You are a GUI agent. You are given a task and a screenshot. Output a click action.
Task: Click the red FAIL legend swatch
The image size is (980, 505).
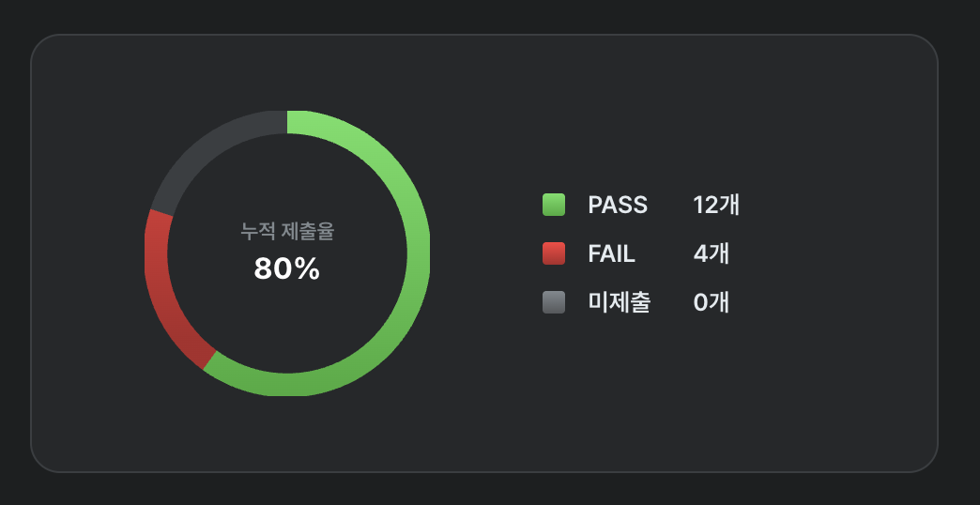[x=554, y=253]
